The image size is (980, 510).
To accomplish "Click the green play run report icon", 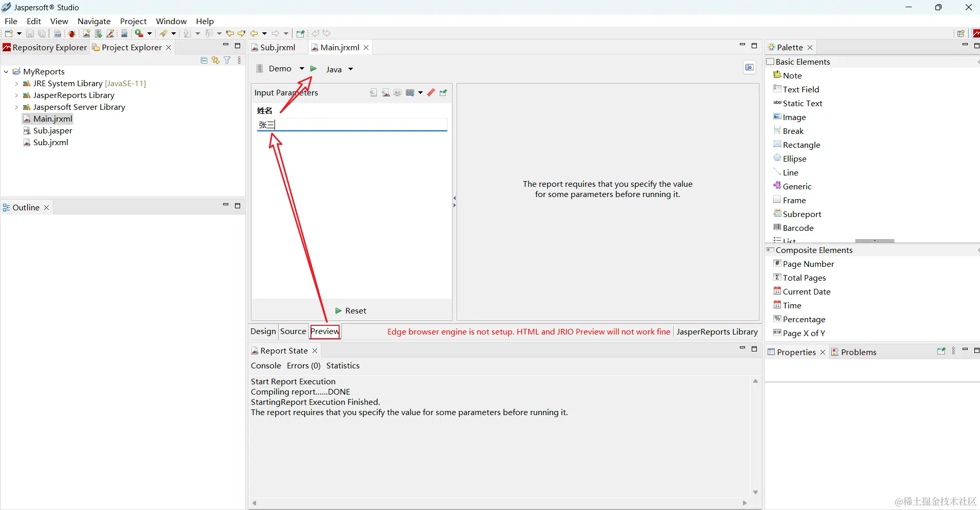I will tap(313, 69).
